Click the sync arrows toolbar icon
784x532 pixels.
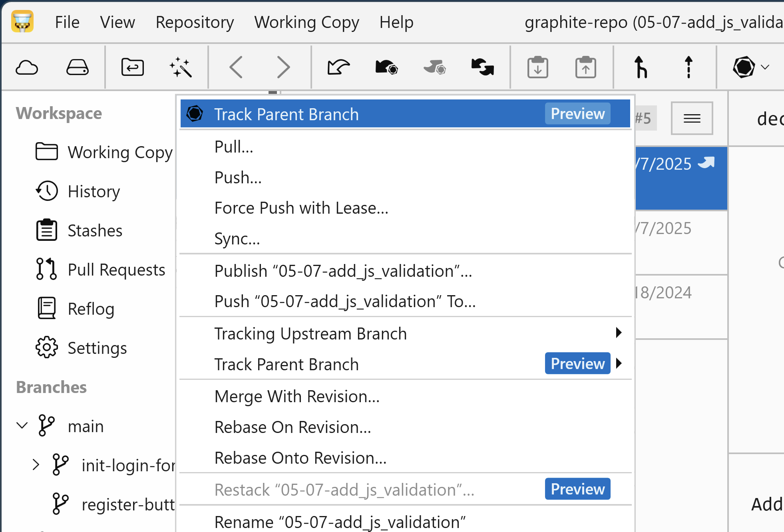point(482,67)
